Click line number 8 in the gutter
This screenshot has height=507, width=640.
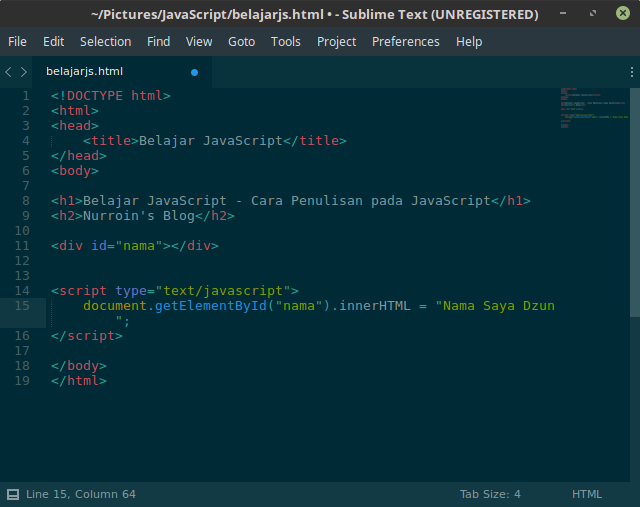coord(26,201)
